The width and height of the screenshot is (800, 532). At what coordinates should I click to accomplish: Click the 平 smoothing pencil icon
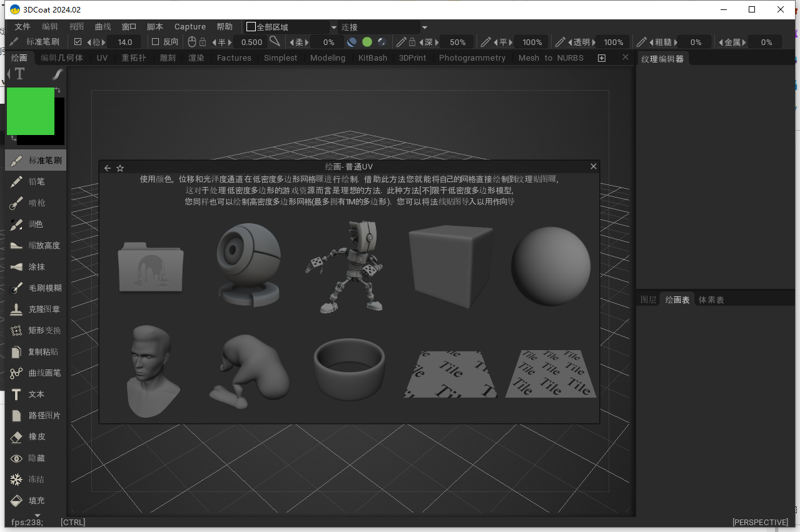point(485,42)
